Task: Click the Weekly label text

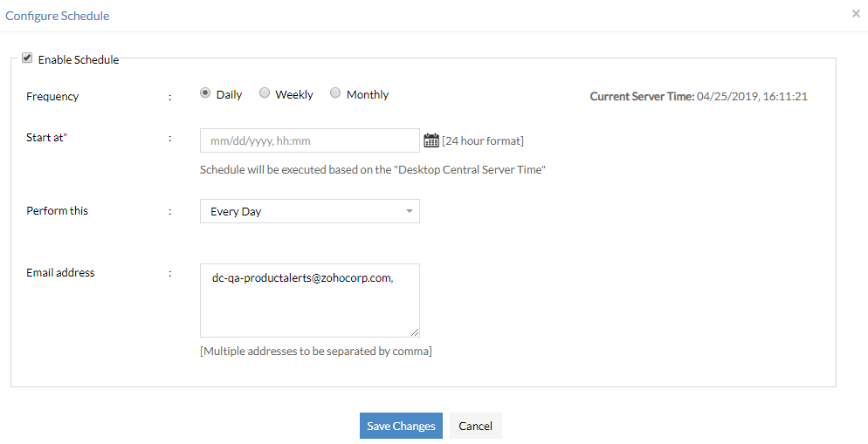Action: [294, 95]
